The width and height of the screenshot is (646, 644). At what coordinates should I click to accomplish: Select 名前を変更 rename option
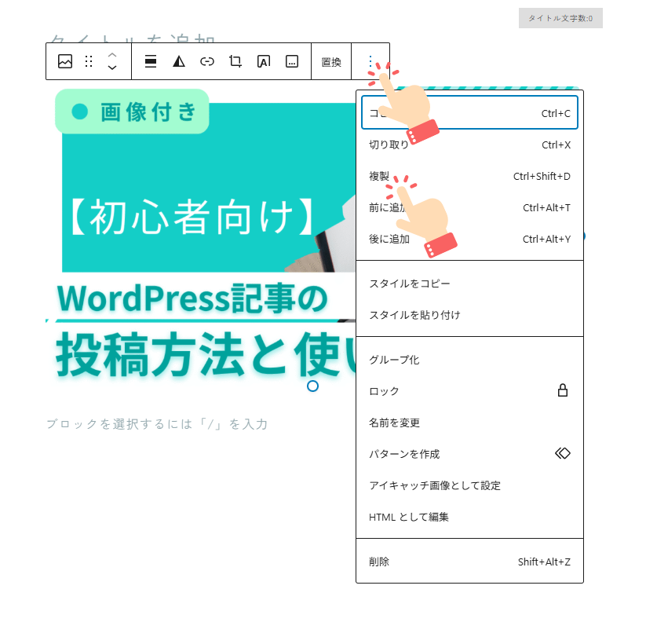[x=469, y=423]
